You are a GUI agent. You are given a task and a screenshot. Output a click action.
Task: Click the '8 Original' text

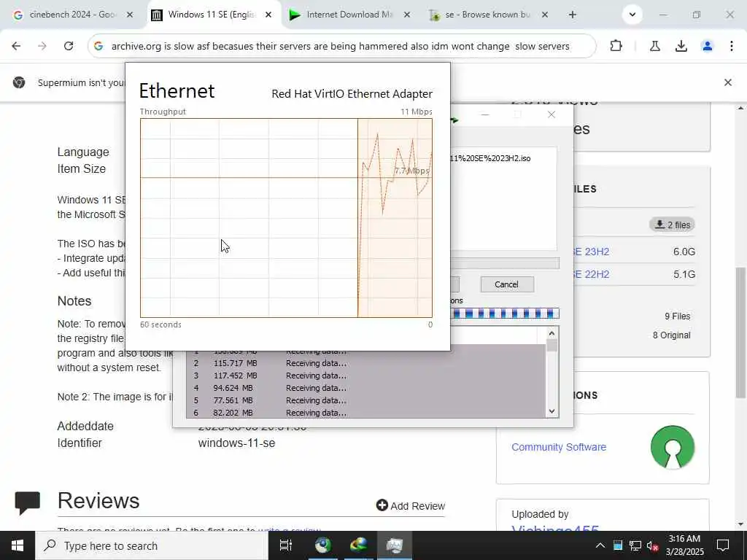(672, 335)
